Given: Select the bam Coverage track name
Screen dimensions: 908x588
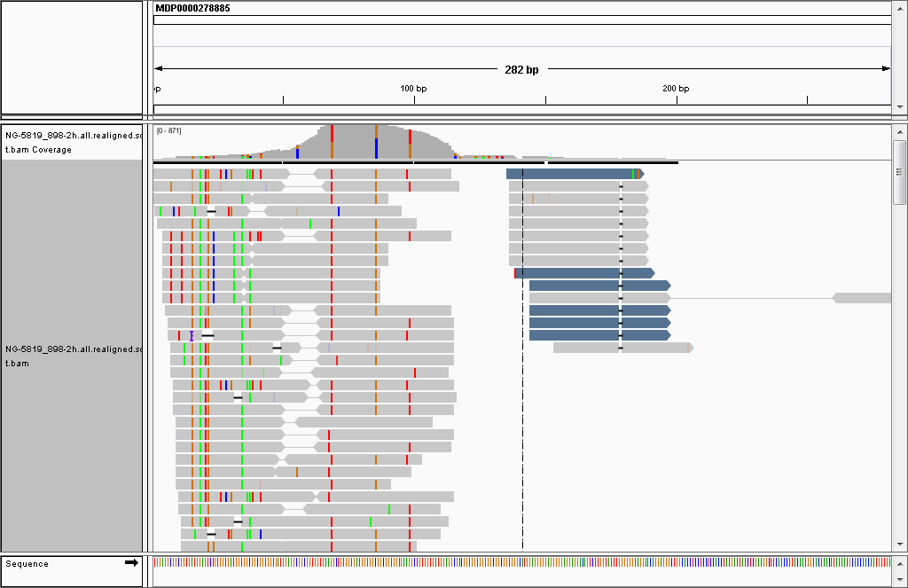Looking at the screenshot, I should [73, 143].
